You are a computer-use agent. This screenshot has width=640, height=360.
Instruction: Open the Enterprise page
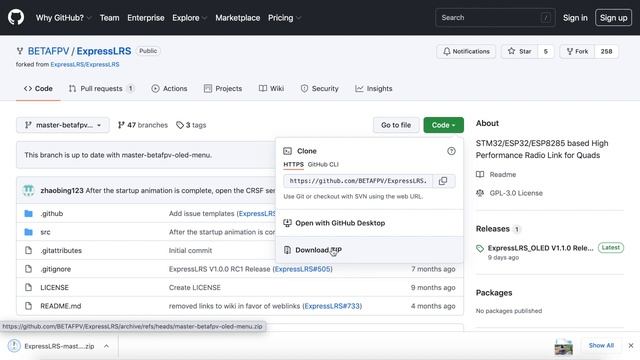pos(146,18)
